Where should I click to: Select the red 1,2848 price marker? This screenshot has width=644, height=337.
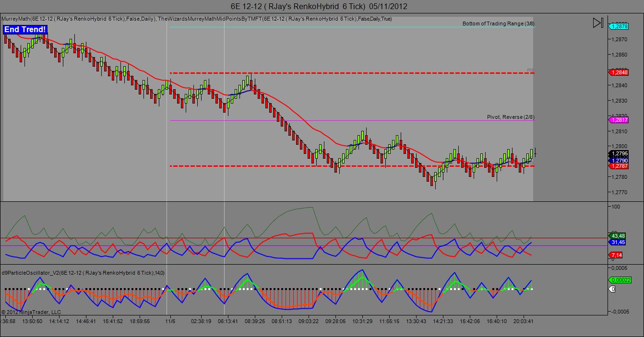[x=619, y=72]
